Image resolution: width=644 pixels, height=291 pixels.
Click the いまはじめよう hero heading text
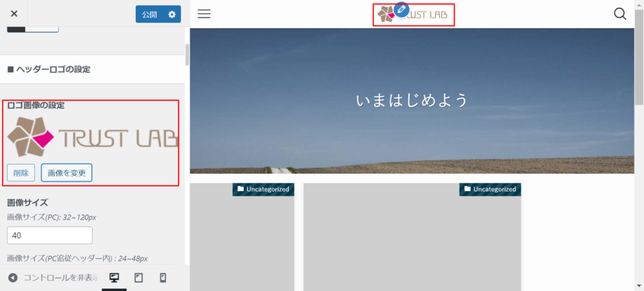[413, 100]
